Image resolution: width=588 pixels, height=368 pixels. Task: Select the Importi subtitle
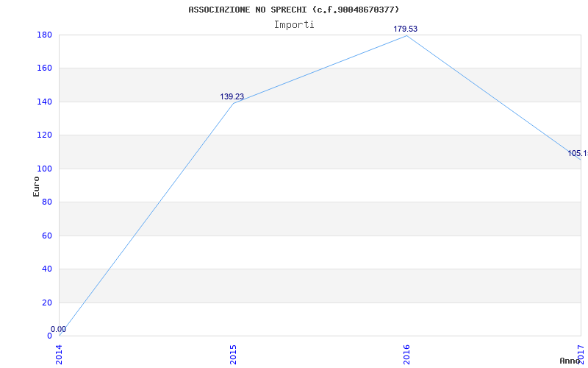[x=294, y=25]
